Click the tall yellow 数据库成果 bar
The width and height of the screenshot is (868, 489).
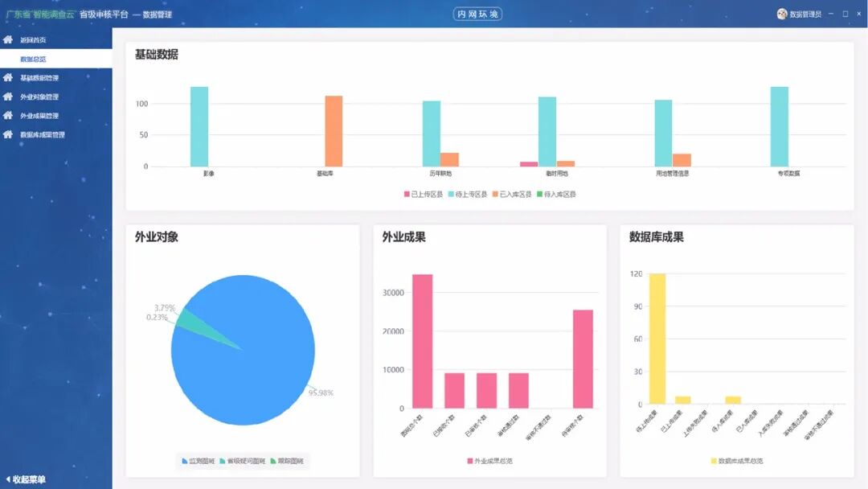657,339
